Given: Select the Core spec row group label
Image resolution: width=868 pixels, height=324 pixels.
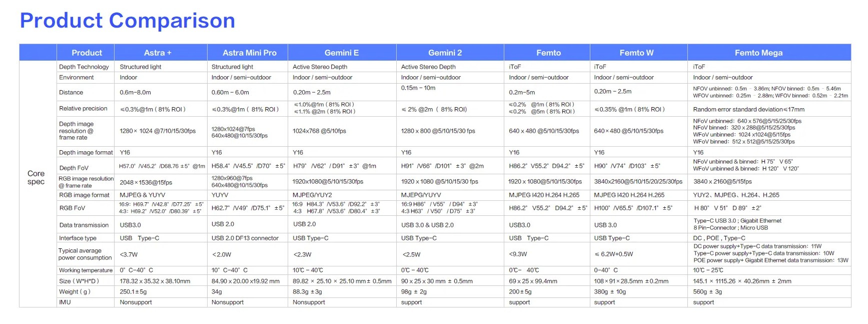Looking at the screenshot, I should 36,178.
